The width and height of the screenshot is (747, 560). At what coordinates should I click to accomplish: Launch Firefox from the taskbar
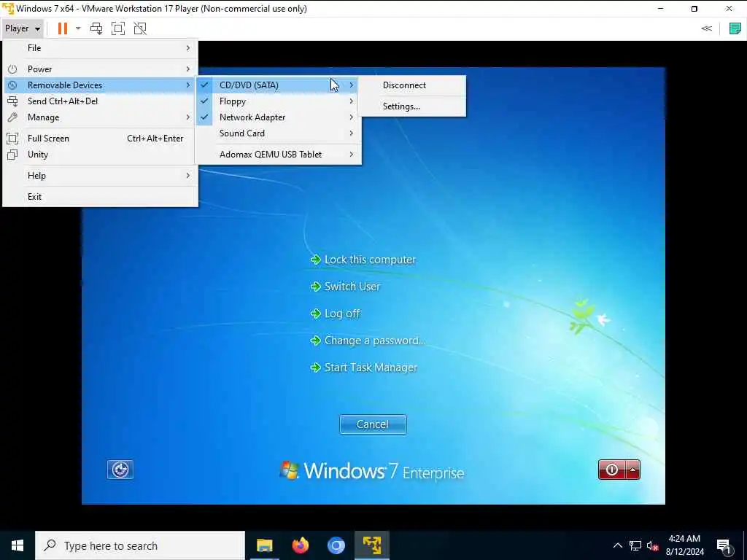tap(300, 545)
